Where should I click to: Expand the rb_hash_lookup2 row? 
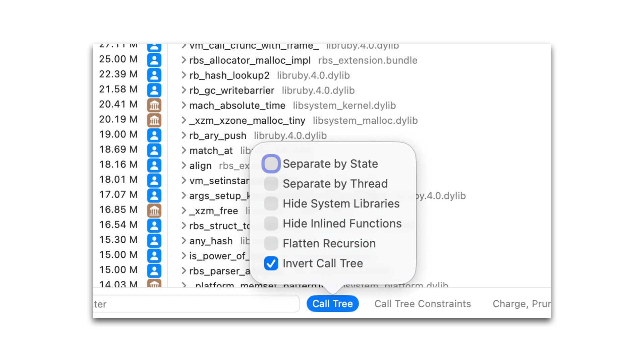tap(183, 75)
